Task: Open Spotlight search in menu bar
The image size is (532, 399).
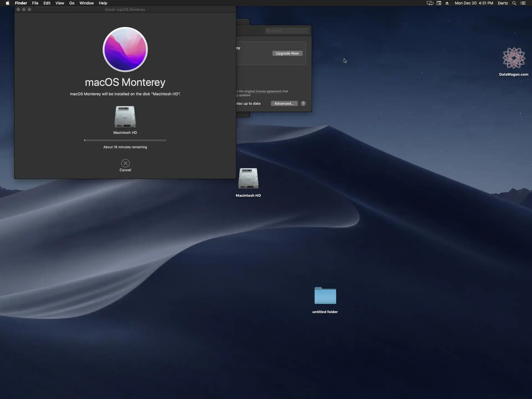Action: (x=514, y=3)
